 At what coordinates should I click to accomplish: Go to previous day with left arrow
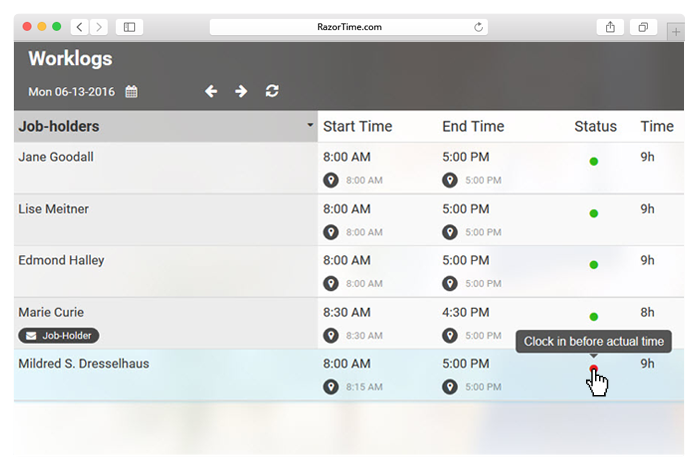pyautogui.click(x=211, y=91)
